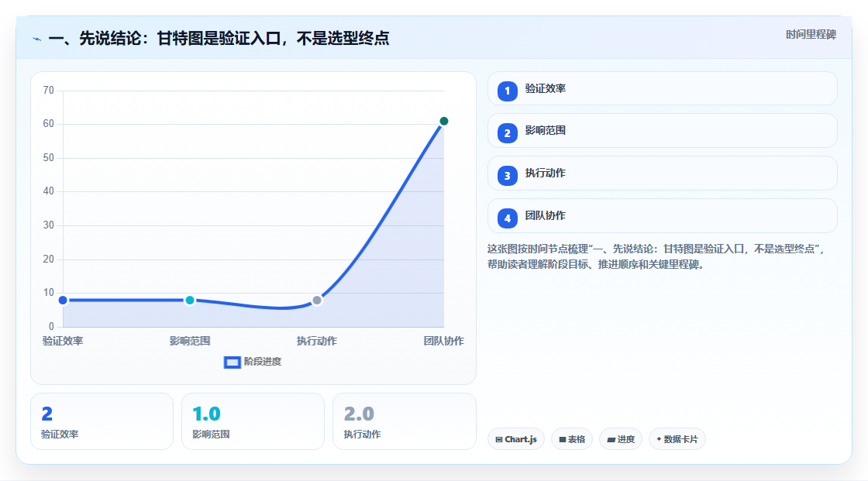Viewport: 868px width, 481px height.
Task: Click the gray 执行动作 data point
Action: pyautogui.click(x=317, y=300)
